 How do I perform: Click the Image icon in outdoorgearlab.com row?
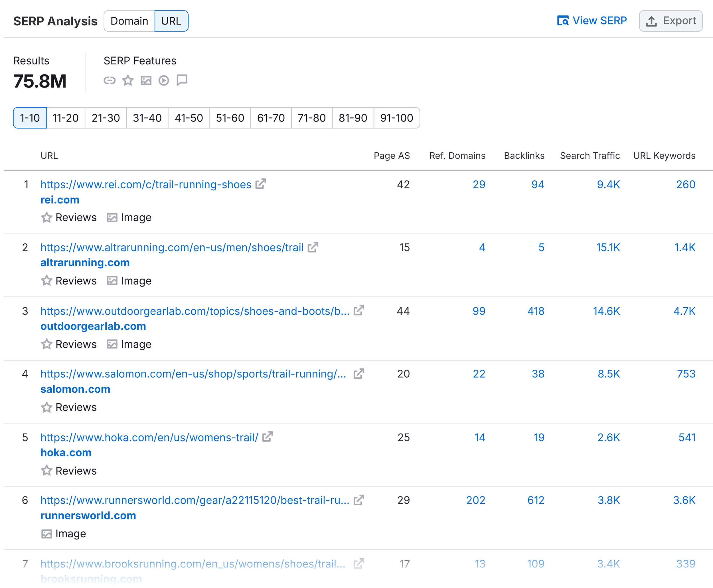click(x=112, y=344)
